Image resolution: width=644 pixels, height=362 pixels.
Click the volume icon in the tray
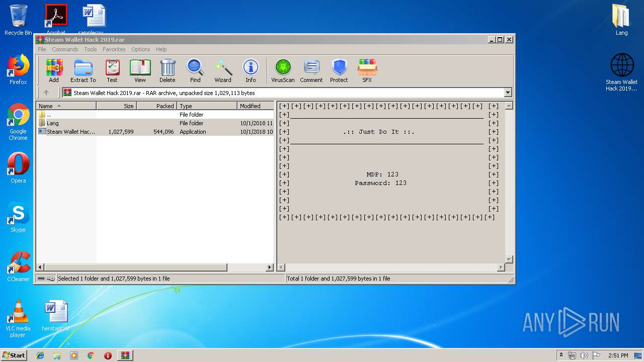pos(584,355)
